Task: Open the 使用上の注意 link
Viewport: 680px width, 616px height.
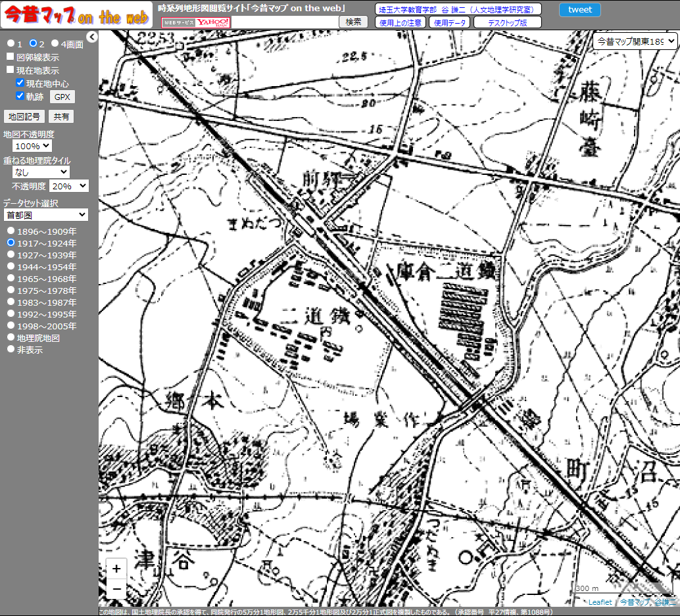Action: click(x=401, y=22)
